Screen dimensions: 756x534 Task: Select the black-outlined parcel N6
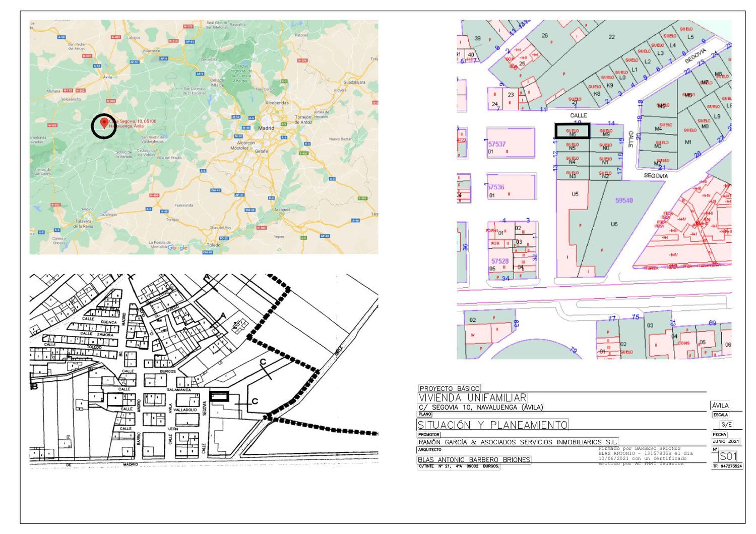point(572,131)
